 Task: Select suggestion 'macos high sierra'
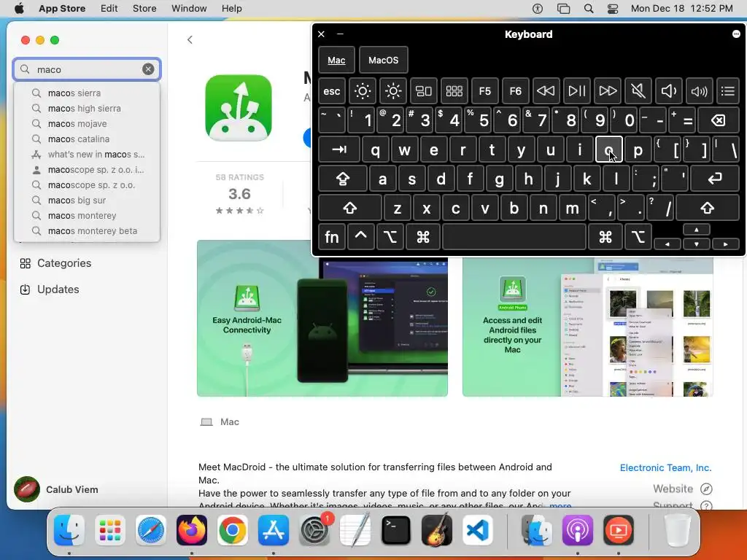pos(88,108)
